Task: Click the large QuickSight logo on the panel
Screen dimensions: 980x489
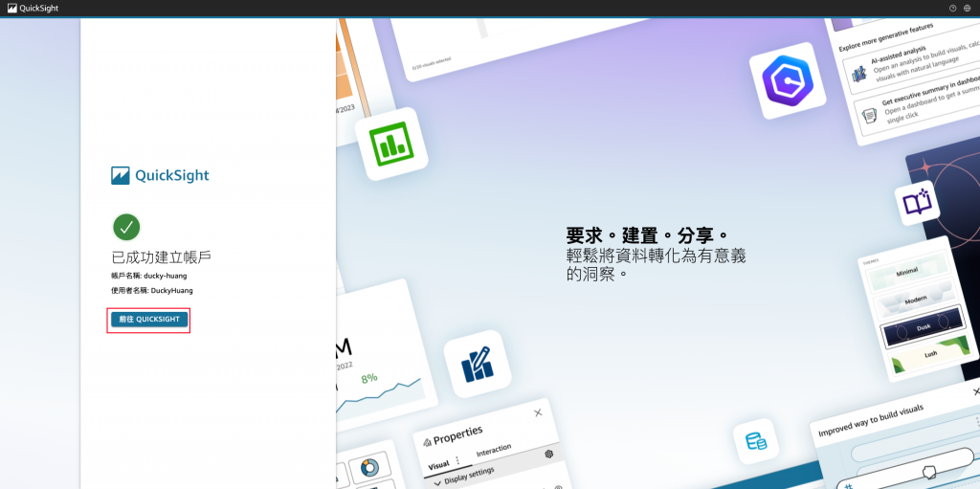Action: 160,176
